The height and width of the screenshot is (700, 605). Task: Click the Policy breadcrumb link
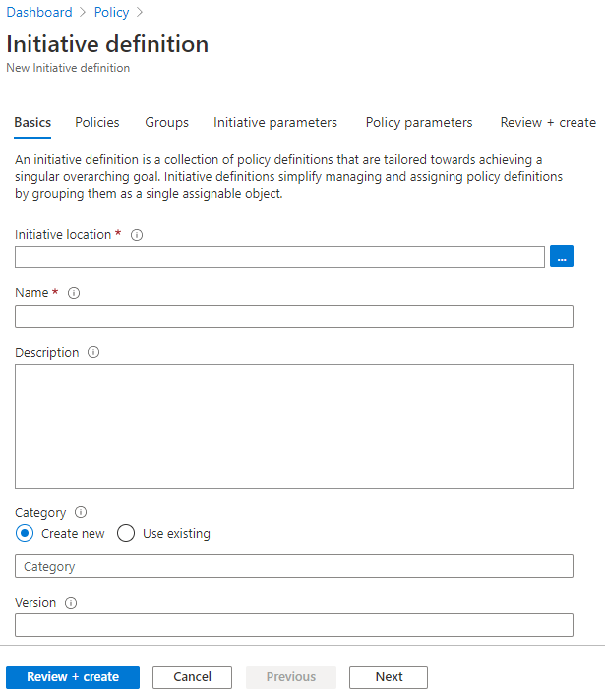pyautogui.click(x=111, y=13)
